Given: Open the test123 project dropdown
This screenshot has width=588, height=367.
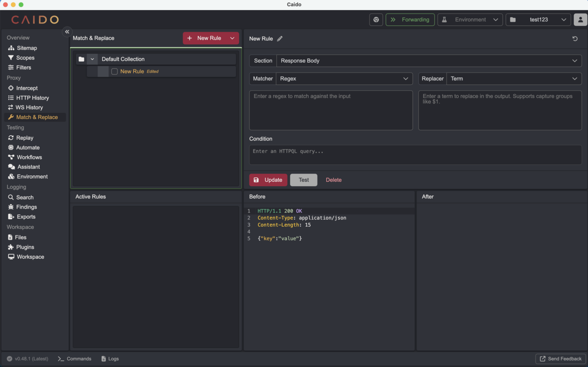Looking at the screenshot, I should tap(538, 20).
